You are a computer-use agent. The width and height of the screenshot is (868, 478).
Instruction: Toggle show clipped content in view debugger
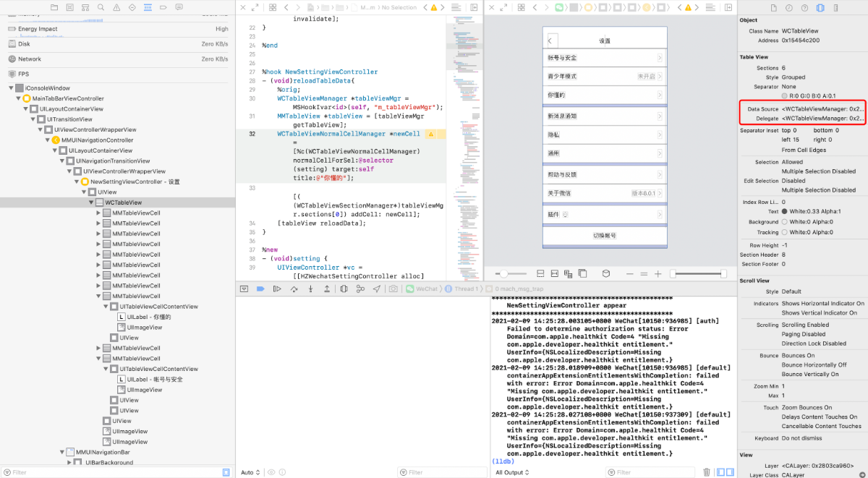[x=540, y=273]
